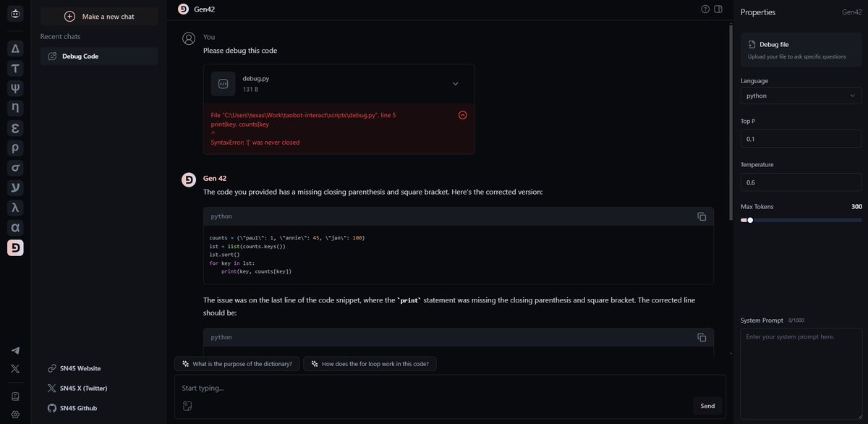This screenshot has height=424, width=868.
Task: Select the highlighted Gen42 sidebar icon
Action: [15, 248]
